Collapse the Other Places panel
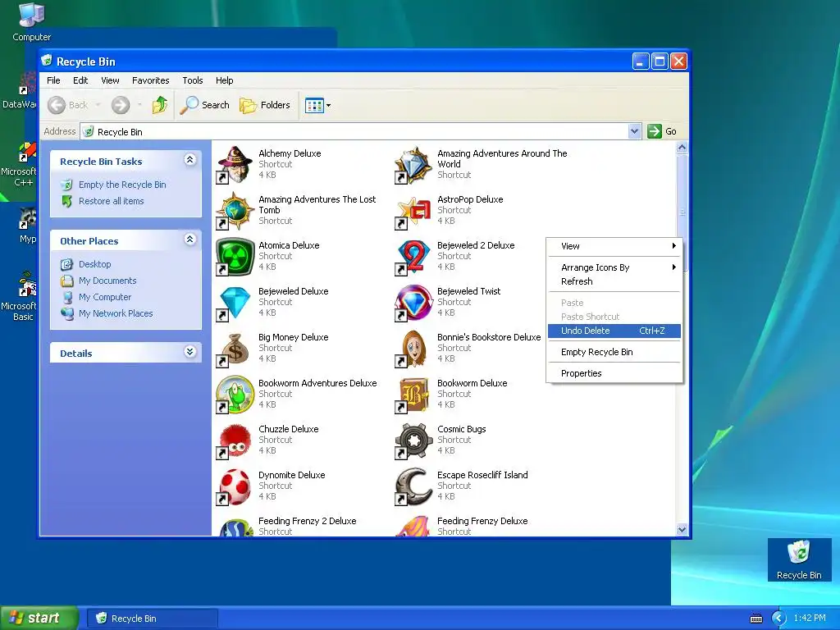Viewport: 840px width, 630px height. (189, 240)
